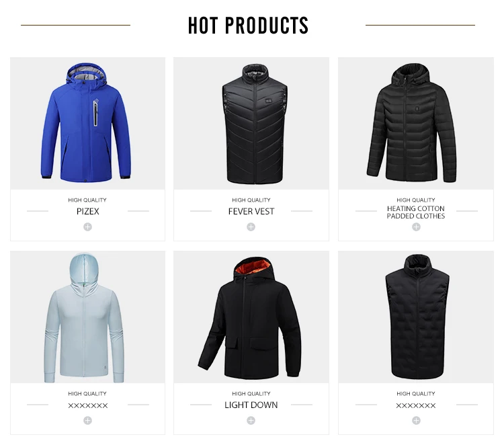The image size is (504, 443).
Task: Click the plus icon under PIZEX
Action: pyautogui.click(x=88, y=227)
